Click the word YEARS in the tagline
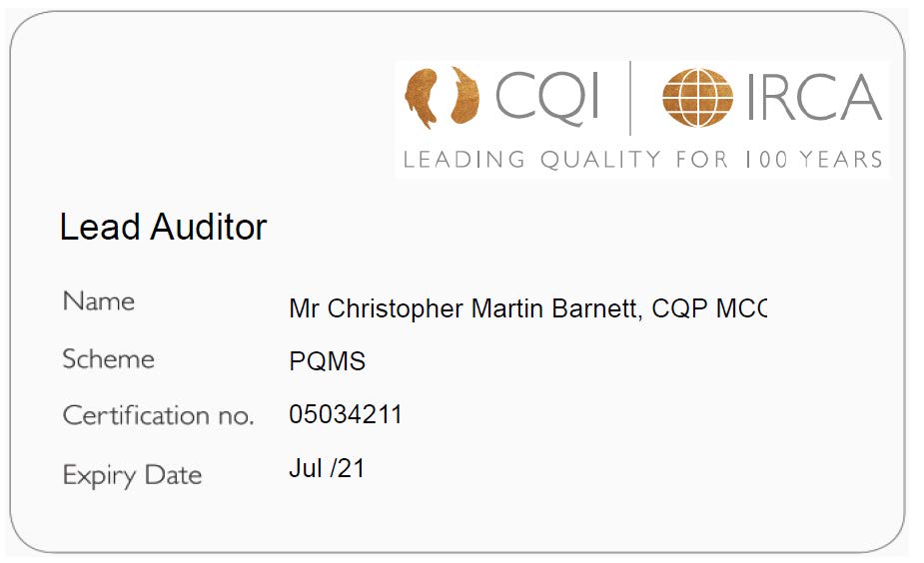924x563 pixels. (840, 160)
